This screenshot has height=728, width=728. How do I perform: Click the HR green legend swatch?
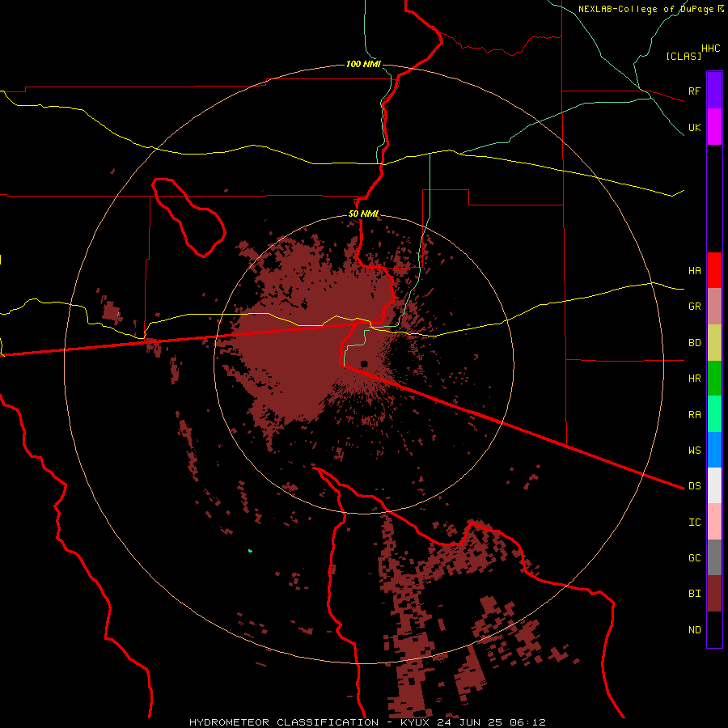714,379
